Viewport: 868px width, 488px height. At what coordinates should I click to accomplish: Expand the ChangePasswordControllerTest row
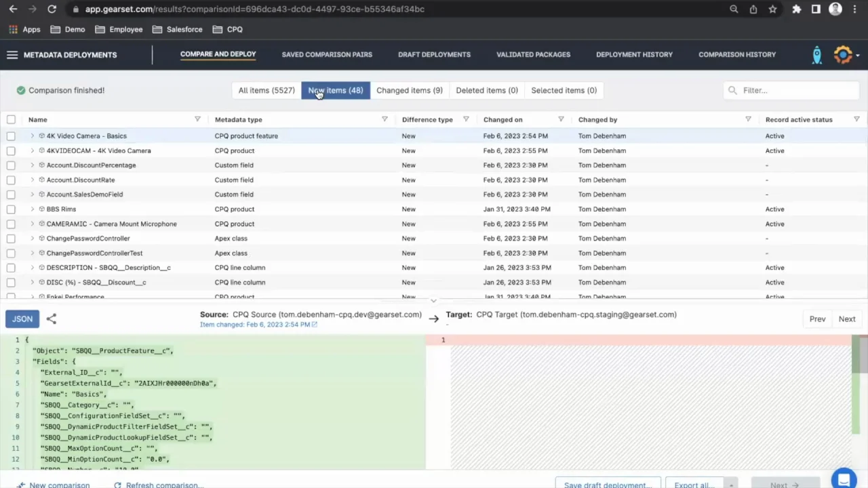[32, 253]
